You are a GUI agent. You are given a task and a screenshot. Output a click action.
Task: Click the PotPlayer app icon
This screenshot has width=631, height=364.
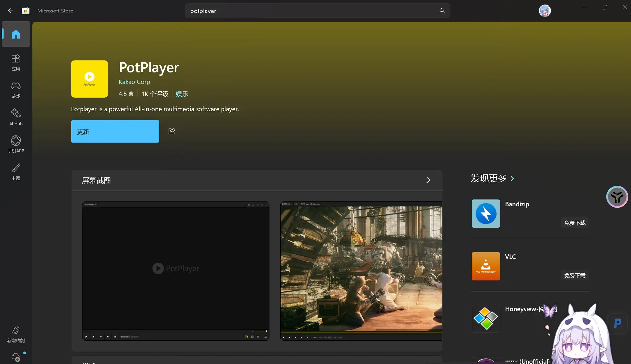click(x=89, y=79)
